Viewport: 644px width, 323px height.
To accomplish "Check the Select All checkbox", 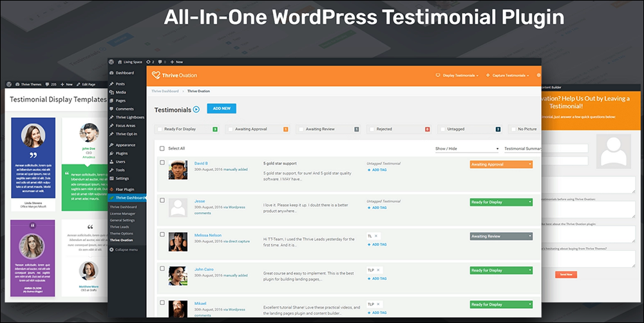I will [162, 148].
